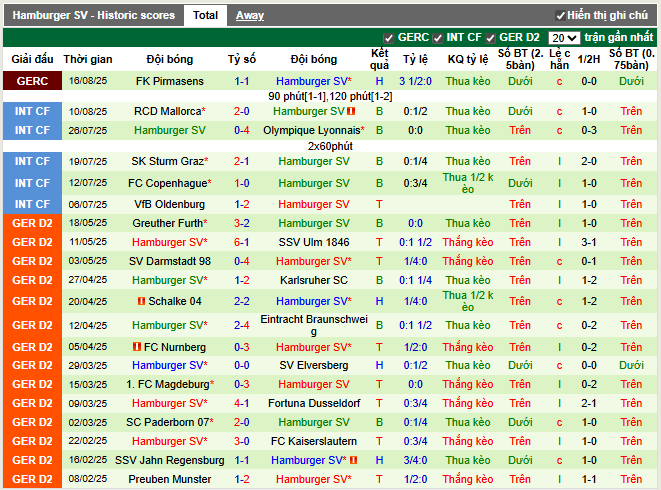Screen dimensions: 661x490
Task: Click the trận gần nhất label
Action: coord(618,38)
